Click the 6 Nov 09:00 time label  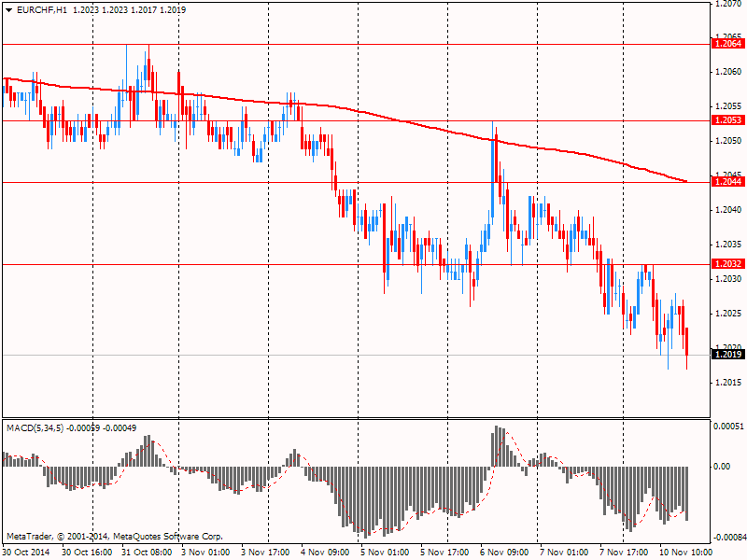(504, 552)
